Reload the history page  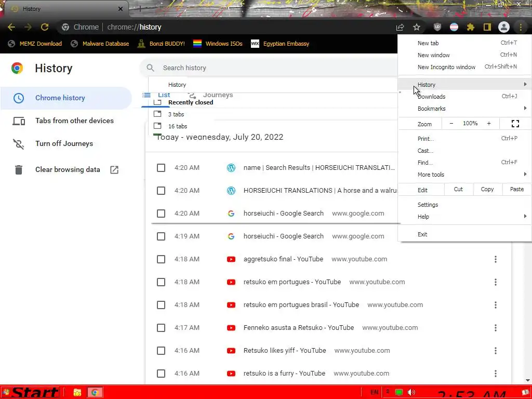coord(45,27)
